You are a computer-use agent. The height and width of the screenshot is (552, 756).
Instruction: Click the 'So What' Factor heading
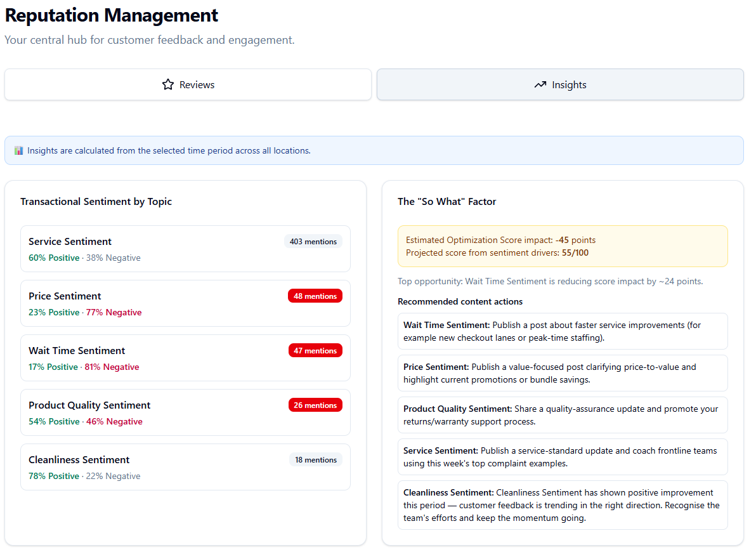click(447, 201)
